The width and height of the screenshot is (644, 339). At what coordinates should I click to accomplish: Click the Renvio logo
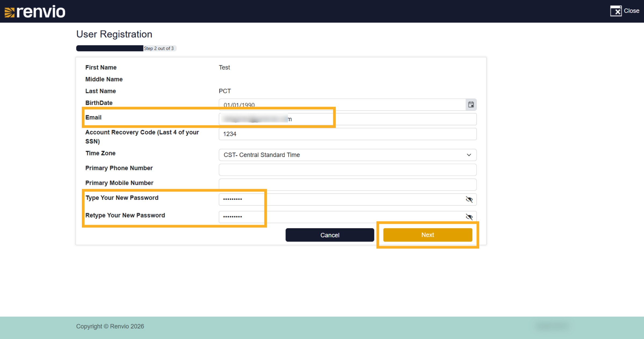coord(35,12)
